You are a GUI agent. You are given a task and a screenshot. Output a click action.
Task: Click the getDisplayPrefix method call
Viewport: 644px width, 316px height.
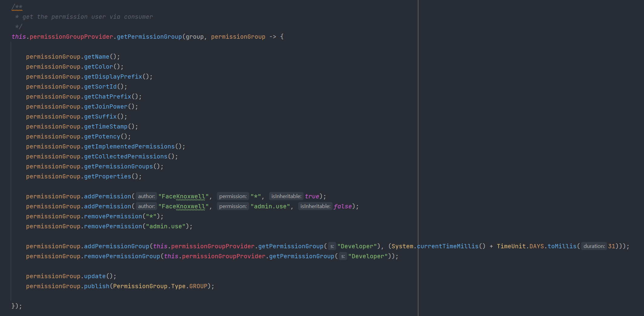(x=113, y=77)
